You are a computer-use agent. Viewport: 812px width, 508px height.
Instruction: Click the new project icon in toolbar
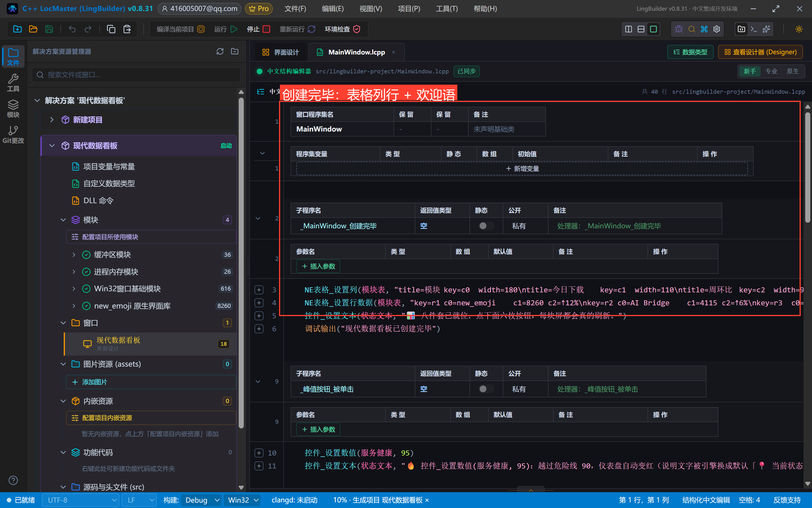[x=17, y=29]
